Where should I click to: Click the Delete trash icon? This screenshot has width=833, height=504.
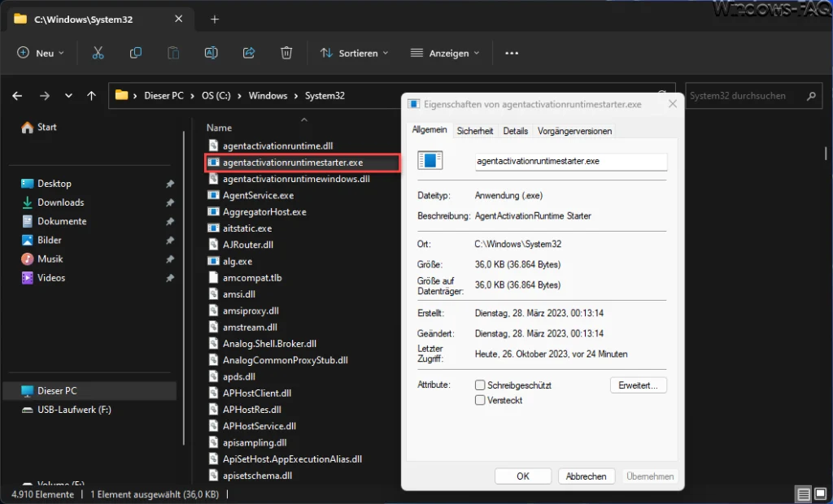click(x=286, y=53)
